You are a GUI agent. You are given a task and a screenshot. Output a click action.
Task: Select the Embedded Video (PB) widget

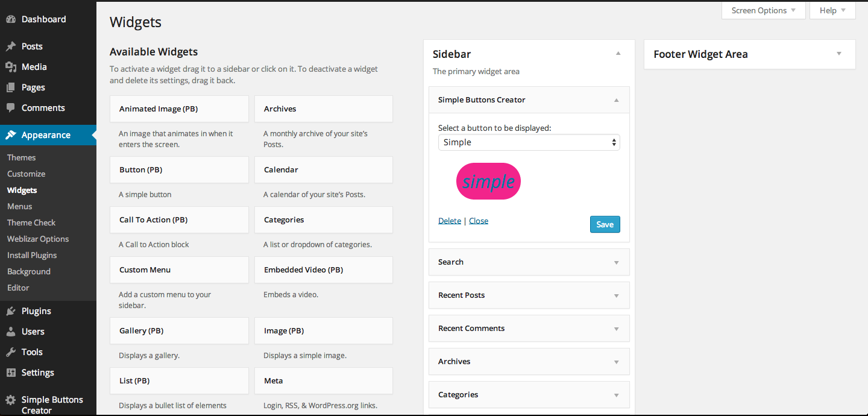tap(324, 270)
